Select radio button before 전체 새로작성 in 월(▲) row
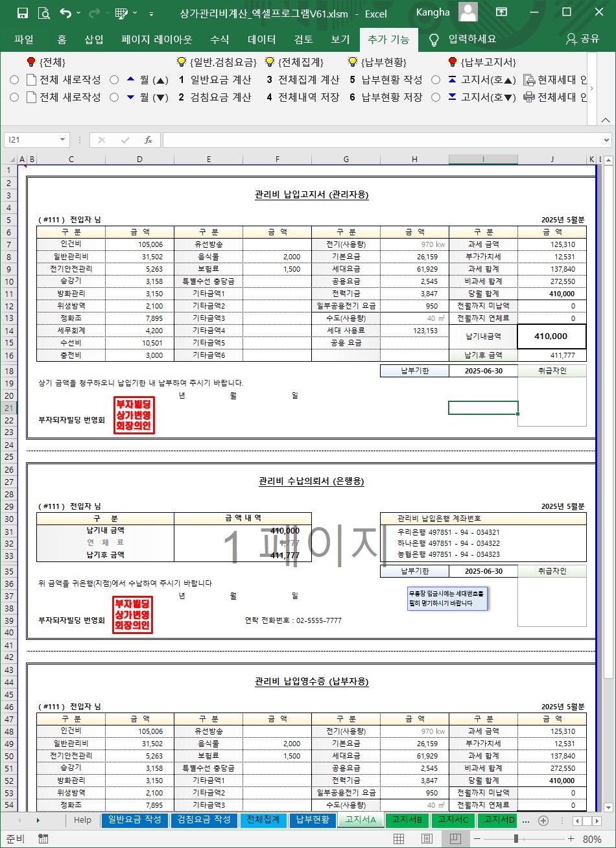The height and width of the screenshot is (848, 616). [14, 80]
